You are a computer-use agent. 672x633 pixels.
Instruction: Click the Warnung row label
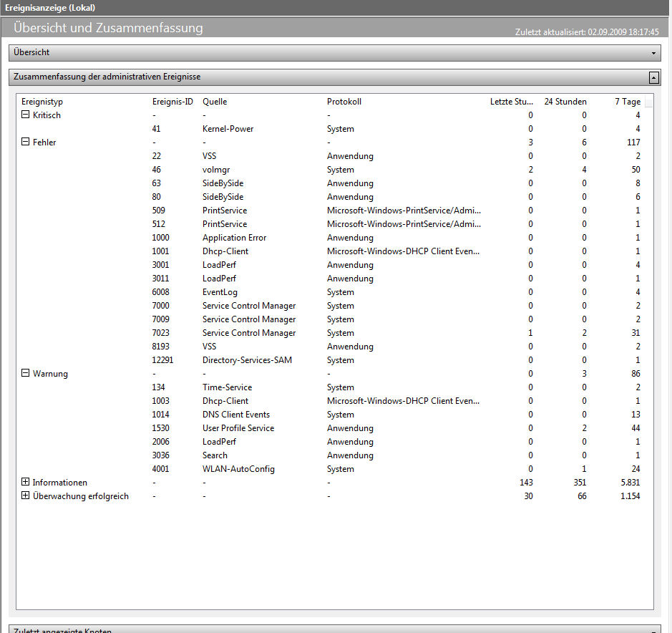(50, 374)
